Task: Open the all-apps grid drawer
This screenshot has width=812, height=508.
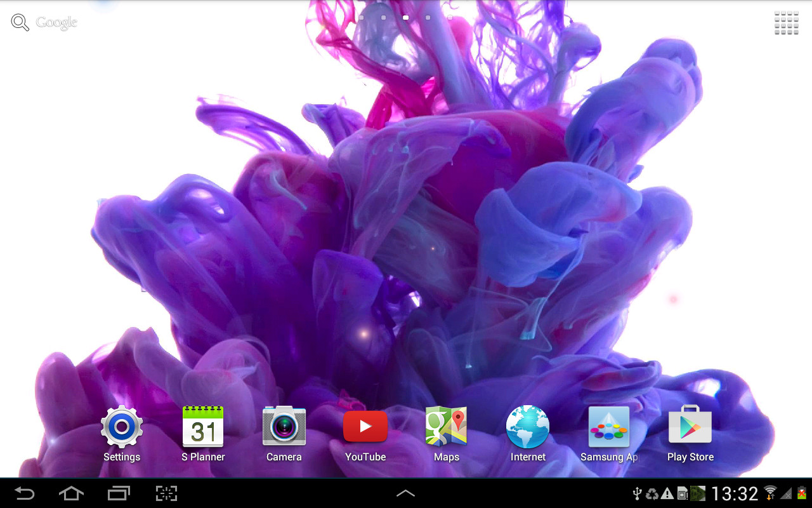Action: click(x=786, y=23)
